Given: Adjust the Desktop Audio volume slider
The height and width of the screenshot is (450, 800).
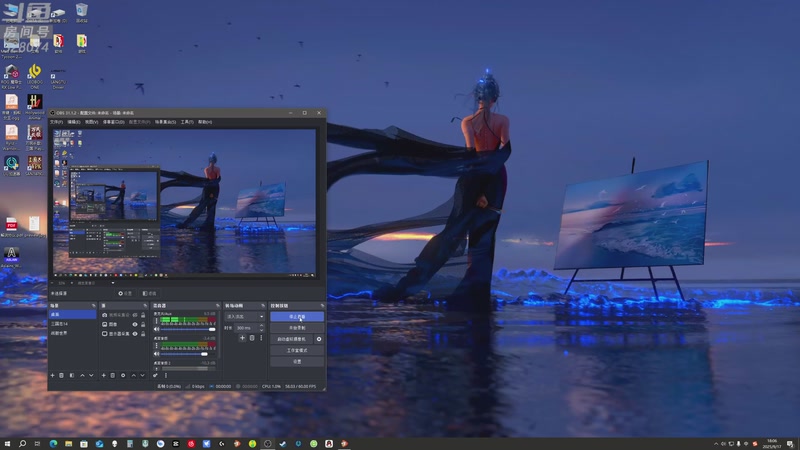Looking at the screenshot, I should click(x=188, y=354).
